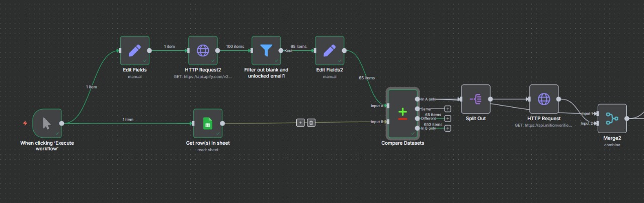
Task: Click the 'Input A' port of Compare Datasets
Action: coord(387,106)
